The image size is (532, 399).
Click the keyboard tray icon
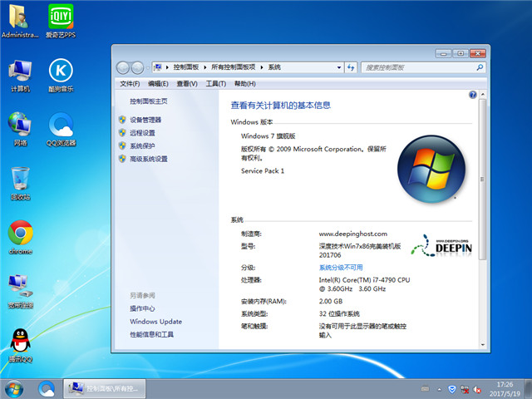(x=425, y=389)
